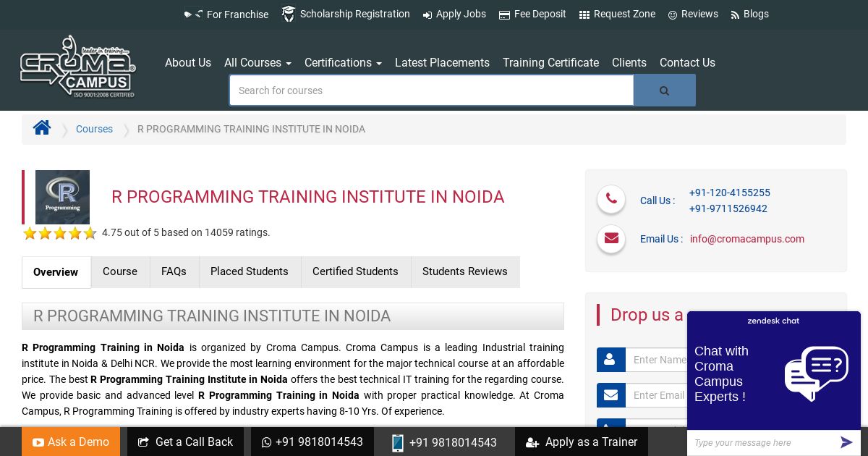Open Latest Placements menu item
This screenshot has height=456, width=868.
(442, 62)
